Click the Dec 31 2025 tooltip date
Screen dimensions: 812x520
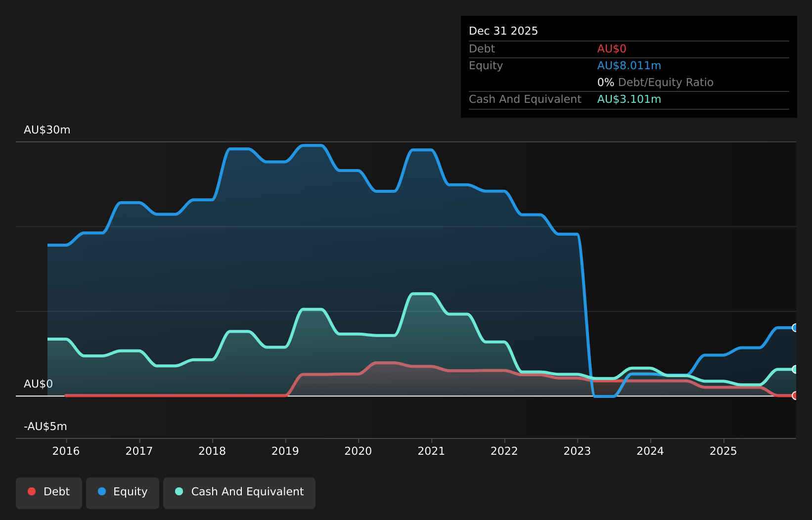click(x=503, y=31)
